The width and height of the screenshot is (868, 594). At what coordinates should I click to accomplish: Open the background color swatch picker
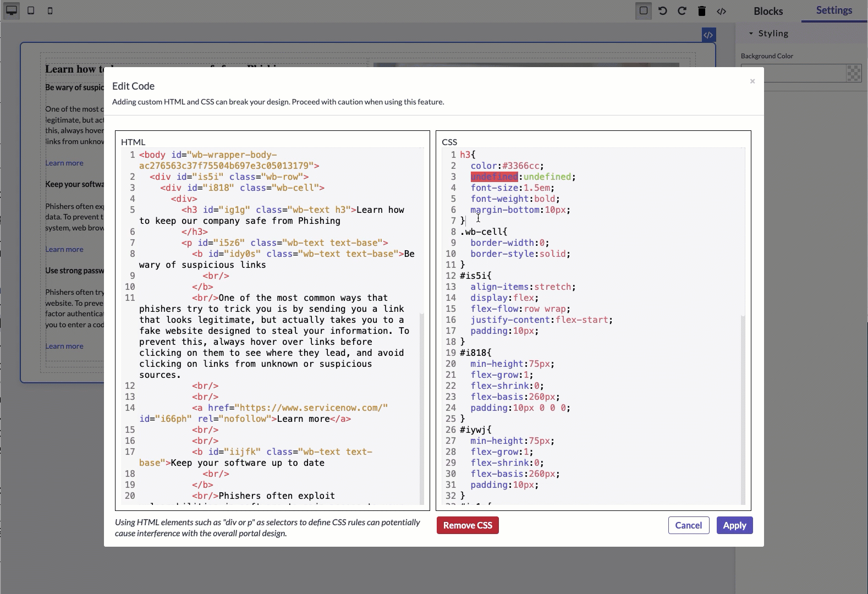tap(854, 73)
